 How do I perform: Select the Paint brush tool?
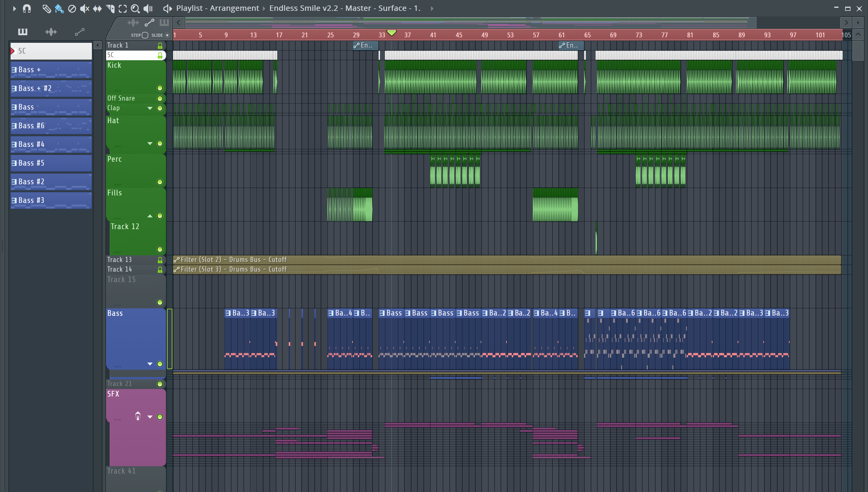[59, 8]
